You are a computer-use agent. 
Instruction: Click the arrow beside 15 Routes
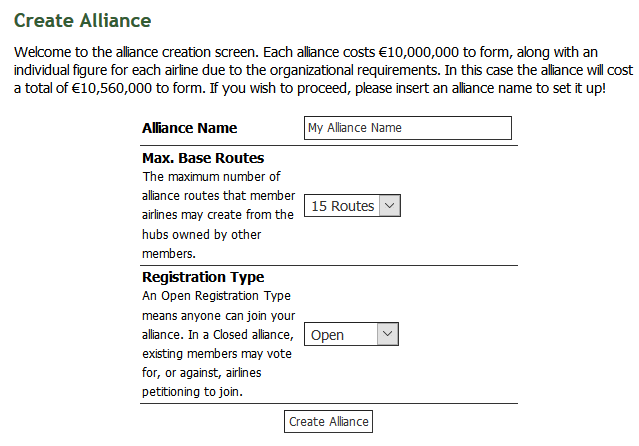pos(390,206)
